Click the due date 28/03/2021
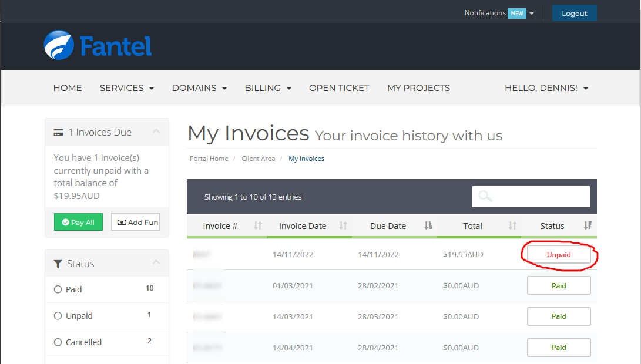This screenshot has width=641, height=364. click(378, 316)
